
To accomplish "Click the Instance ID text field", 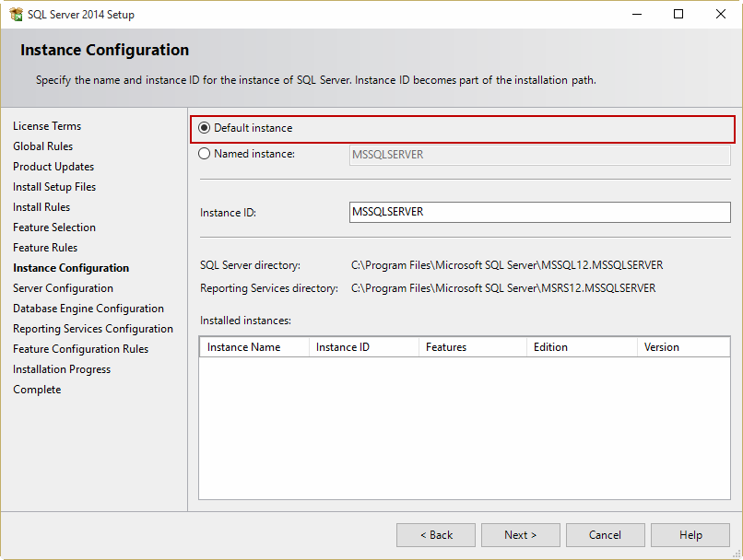I will (x=539, y=212).
